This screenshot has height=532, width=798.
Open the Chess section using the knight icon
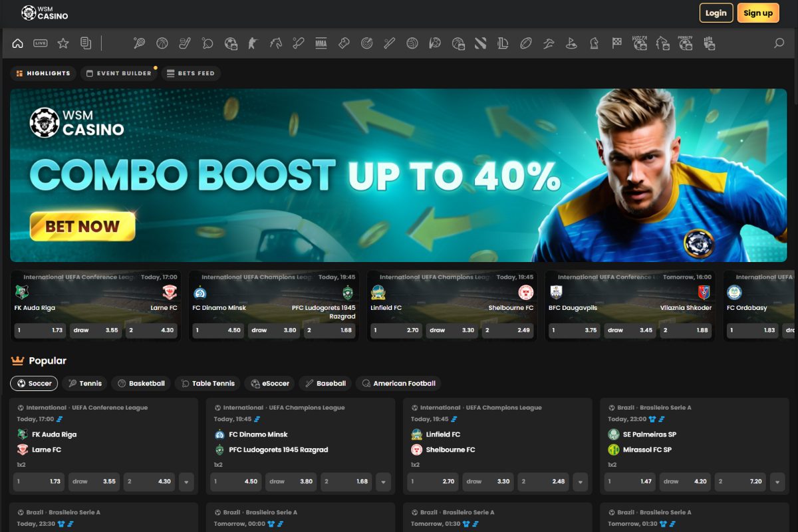[595, 43]
